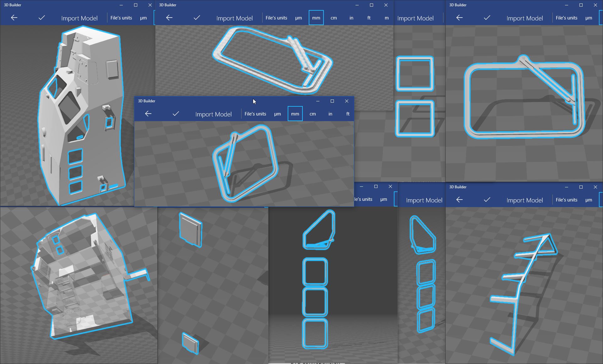Back arrow in the flat elongated frame window
Image resolution: width=603 pixels, height=364 pixels.
pos(169,18)
